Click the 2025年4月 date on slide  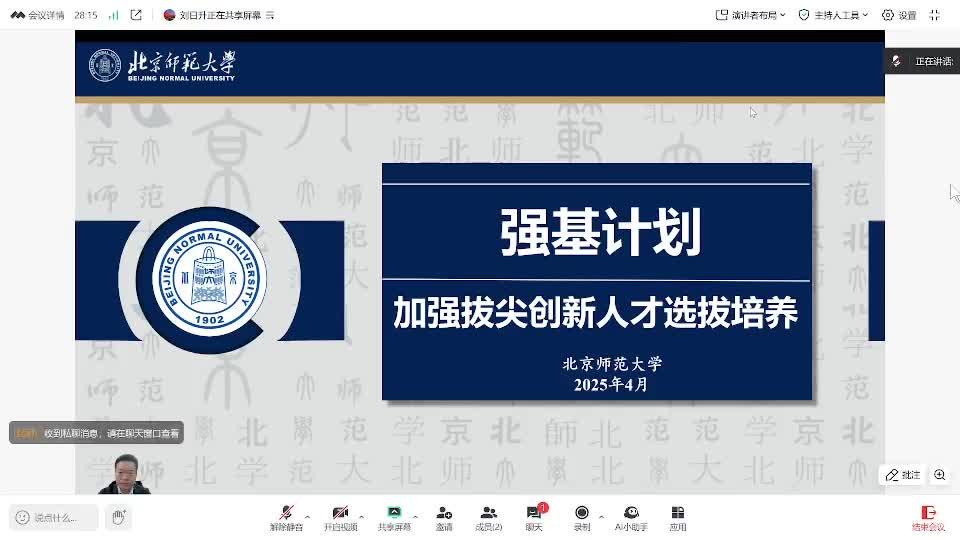click(x=610, y=384)
